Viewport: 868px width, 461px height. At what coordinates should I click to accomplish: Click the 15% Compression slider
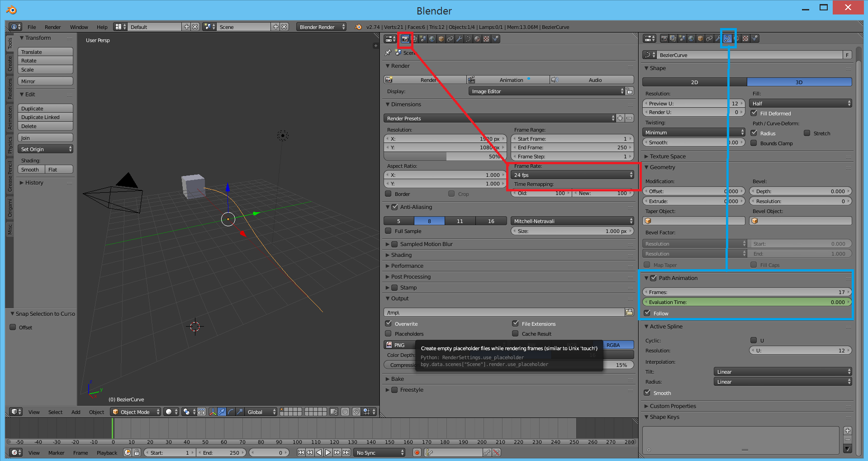[x=509, y=365]
